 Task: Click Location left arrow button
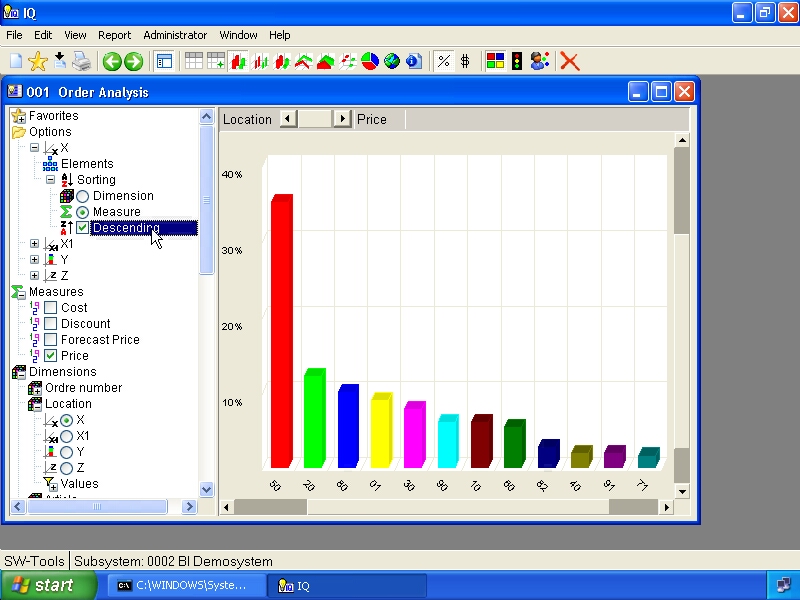point(288,119)
